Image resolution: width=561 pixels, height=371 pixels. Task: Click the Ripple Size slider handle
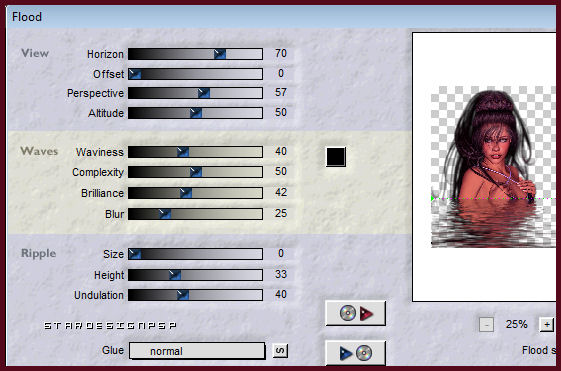tap(135, 254)
